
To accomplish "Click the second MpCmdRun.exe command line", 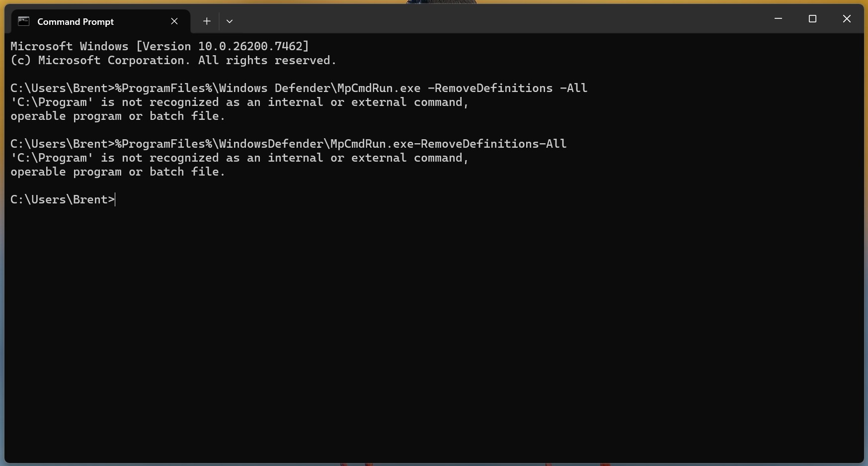I will pos(287,143).
